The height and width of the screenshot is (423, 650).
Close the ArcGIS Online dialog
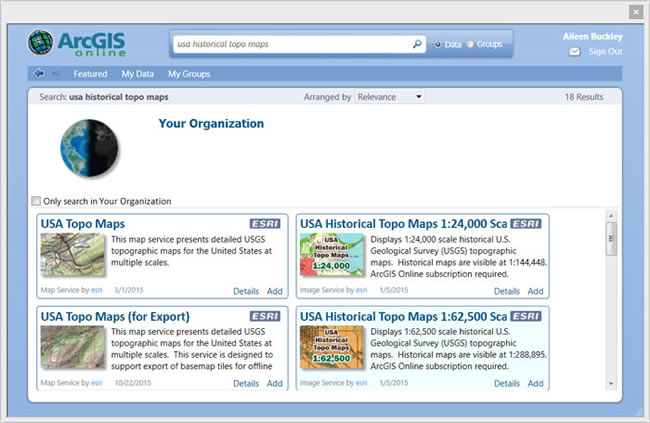[635, 12]
